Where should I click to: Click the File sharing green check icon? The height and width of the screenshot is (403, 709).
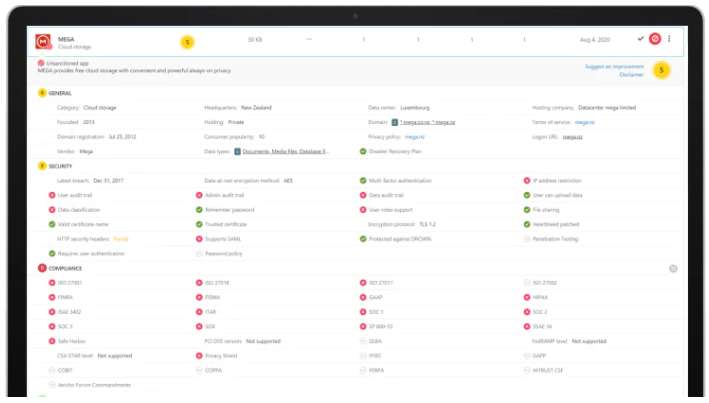527,210
